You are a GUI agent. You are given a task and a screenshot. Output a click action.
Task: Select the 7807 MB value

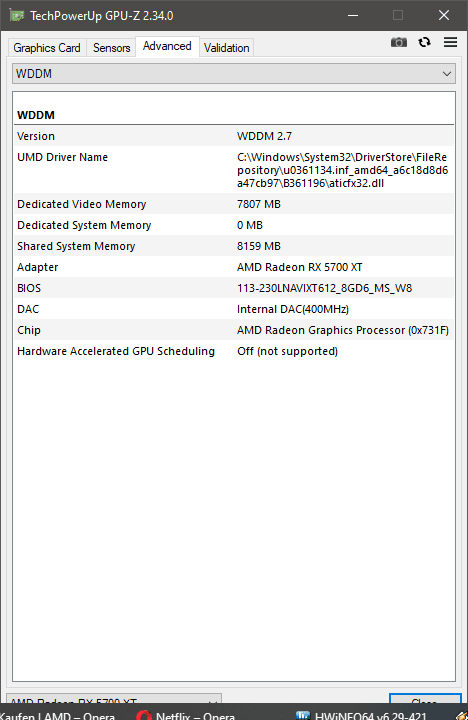[259, 204]
